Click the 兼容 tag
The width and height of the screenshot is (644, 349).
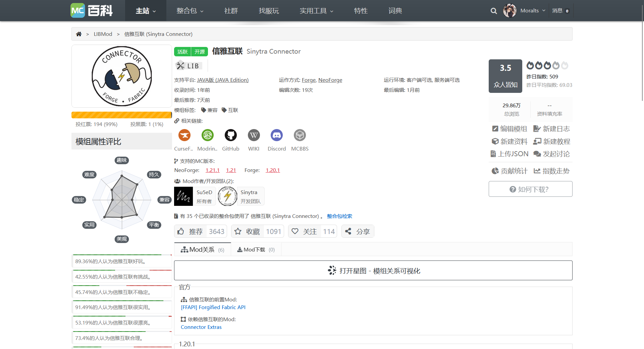(x=209, y=110)
